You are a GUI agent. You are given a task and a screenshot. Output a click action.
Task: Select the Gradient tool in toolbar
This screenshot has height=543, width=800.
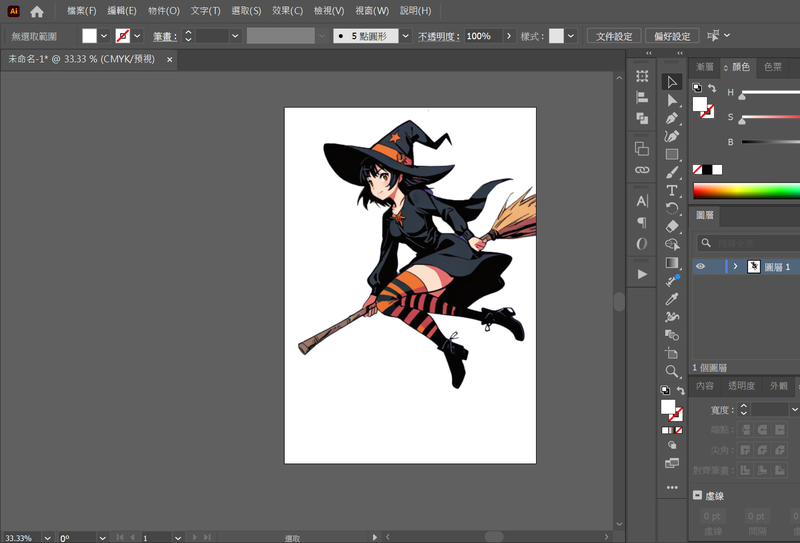pyautogui.click(x=672, y=262)
